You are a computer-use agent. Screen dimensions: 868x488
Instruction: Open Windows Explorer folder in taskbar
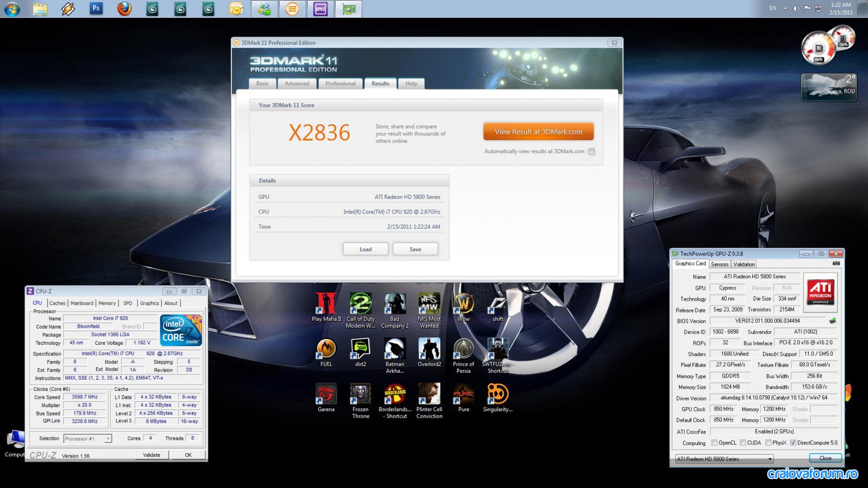tap(40, 8)
